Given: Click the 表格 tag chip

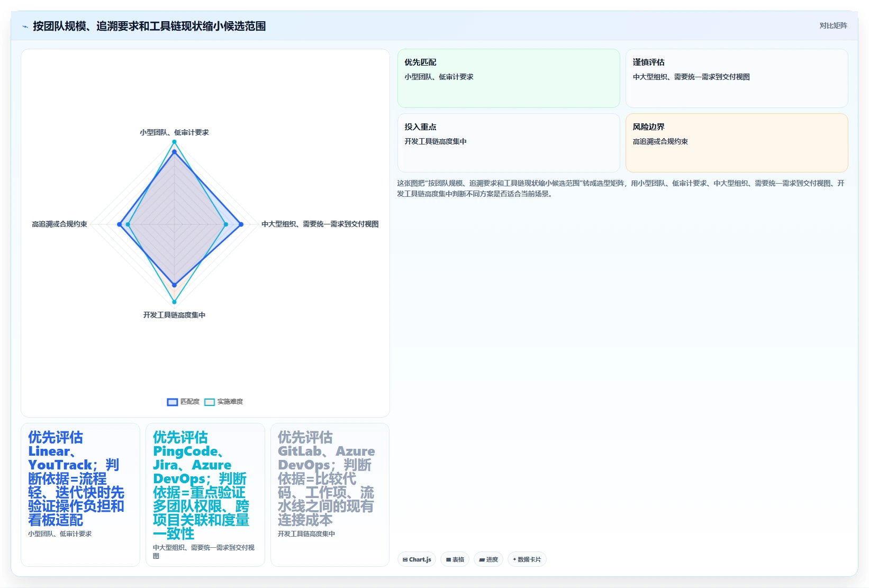Looking at the screenshot, I should click(x=455, y=559).
